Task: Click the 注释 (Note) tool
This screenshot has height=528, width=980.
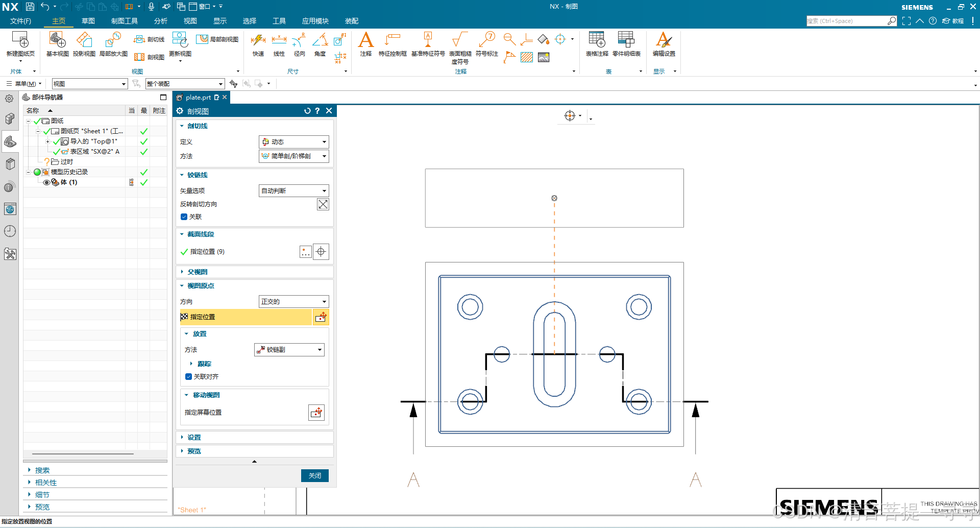Action: click(x=365, y=44)
